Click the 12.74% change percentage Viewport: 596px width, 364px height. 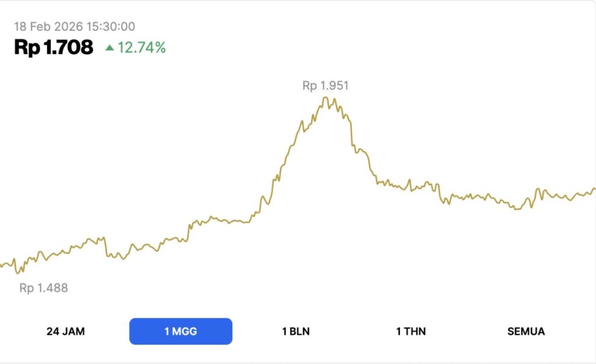pyautogui.click(x=141, y=48)
